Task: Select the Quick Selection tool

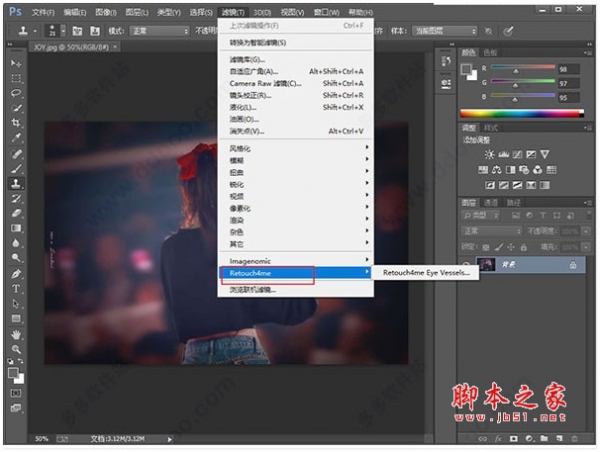Action: pyautogui.click(x=16, y=108)
